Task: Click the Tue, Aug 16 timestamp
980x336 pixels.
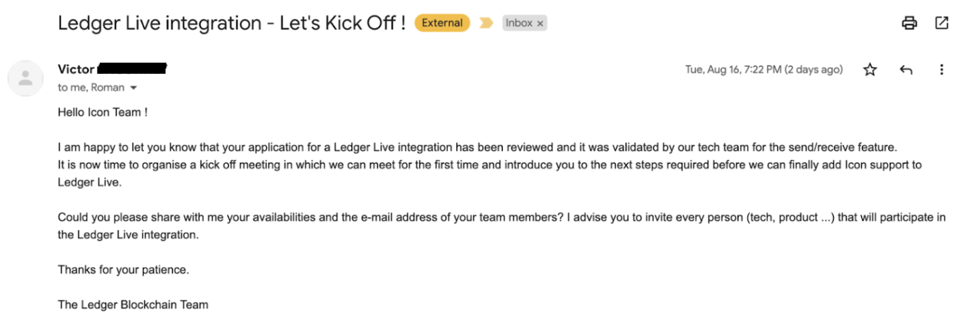Action: 764,70
